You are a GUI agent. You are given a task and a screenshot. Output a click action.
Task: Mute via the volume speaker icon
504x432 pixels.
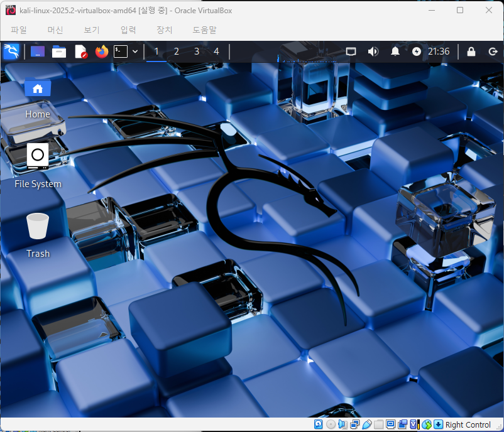click(x=373, y=51)
